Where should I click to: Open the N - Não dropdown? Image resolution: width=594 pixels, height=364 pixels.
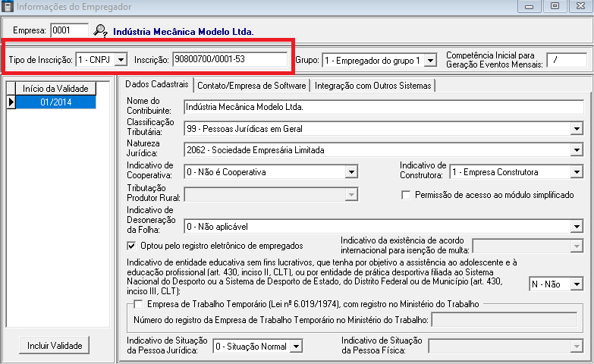coord(577,284)
